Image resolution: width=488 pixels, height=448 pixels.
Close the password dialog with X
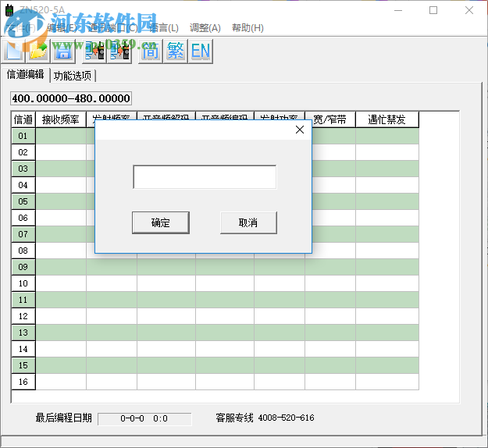(300, 130)
